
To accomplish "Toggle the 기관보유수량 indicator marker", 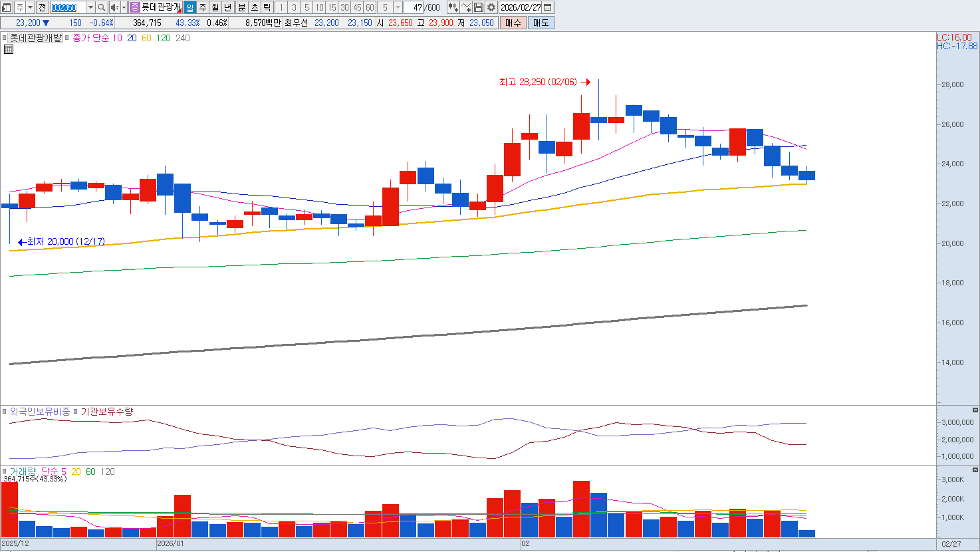I will [x=75, y=412].
